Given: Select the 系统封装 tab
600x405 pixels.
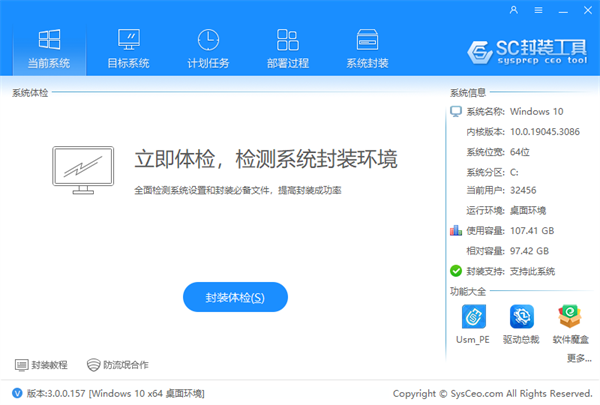Looking at the screenshot, I should 367,48.
